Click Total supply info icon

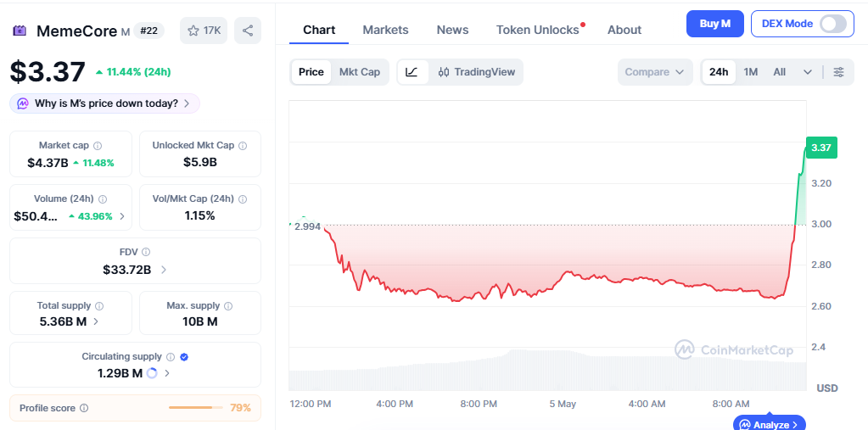click(99, 305)
